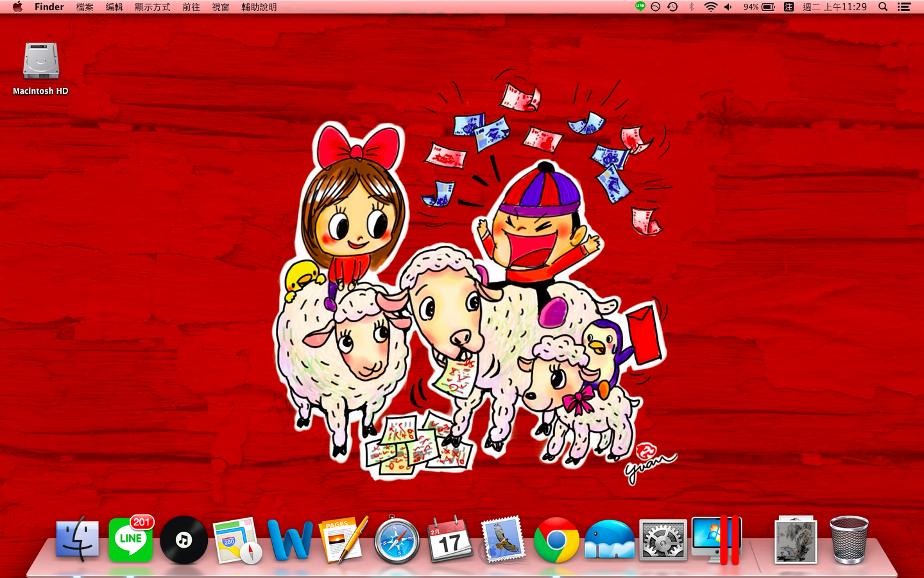Open the blue whale app icon

click(610, 539)
